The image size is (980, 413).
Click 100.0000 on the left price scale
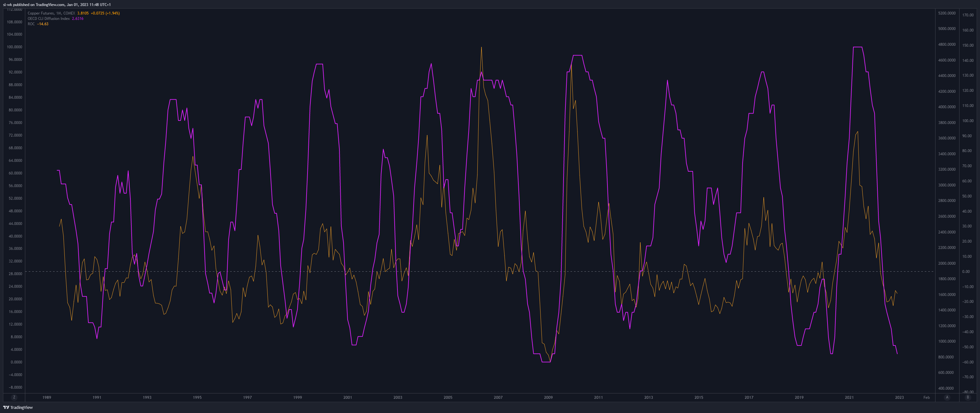[x=15, y=47]
